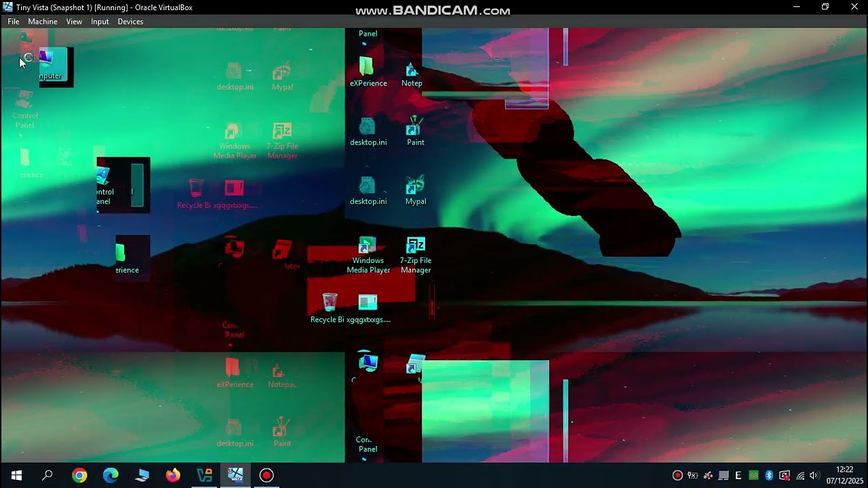Screen dimensions: 868x488
Task: Open Wi-Fi network tray icon
Action: pos(800,475)
